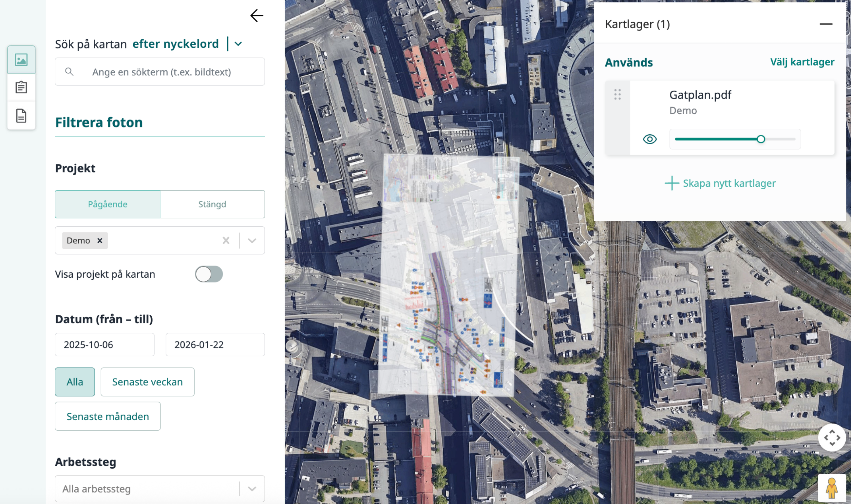
Task: Click the Street View pegman icon
Action: (831, 488)
